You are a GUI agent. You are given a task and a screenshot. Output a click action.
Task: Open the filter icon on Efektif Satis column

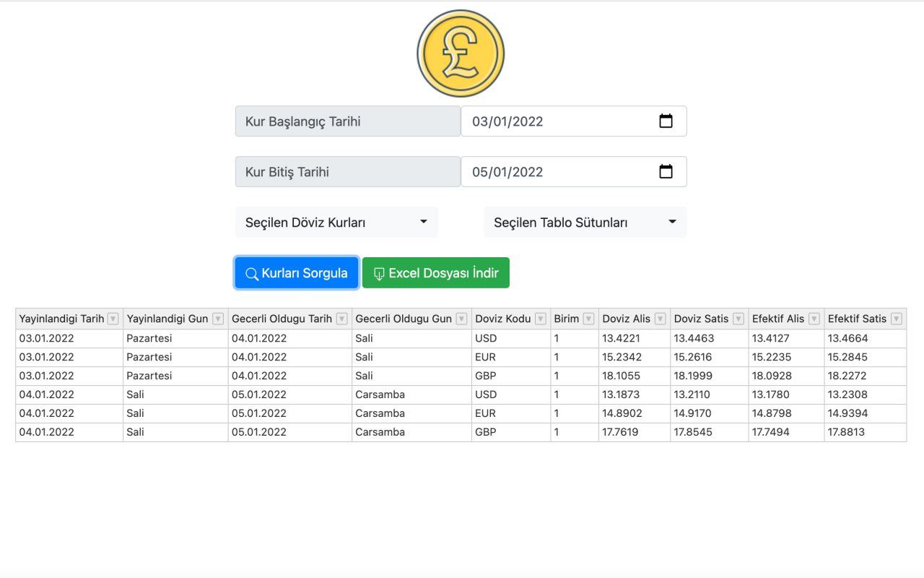(x=898, y=319)
